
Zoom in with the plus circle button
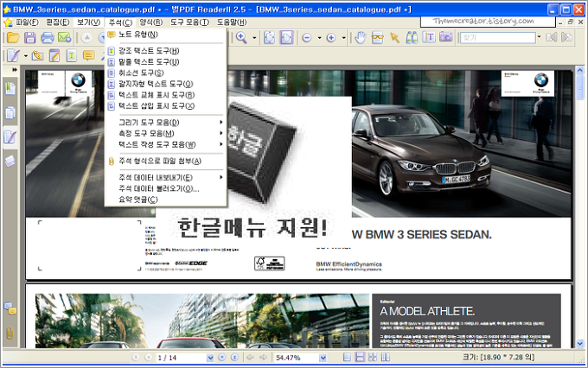331,38
